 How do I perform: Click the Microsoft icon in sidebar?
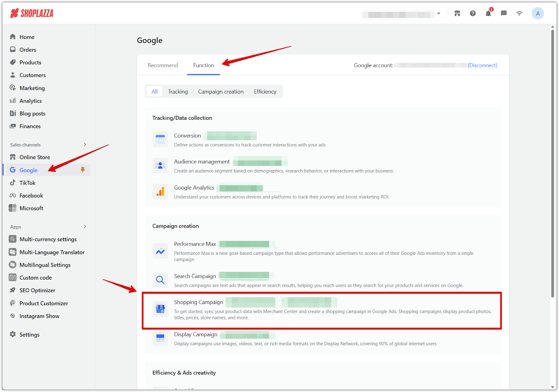pos(13,208)
